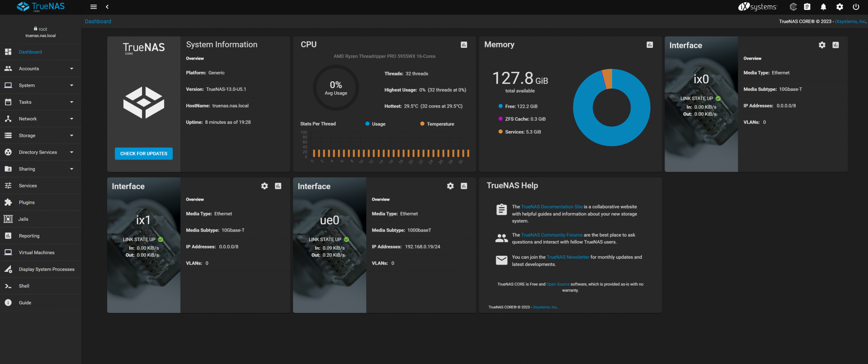Screen dimensions: 868x364
Task: Open TrueNAS Newsletter link
Action: click(568, 257)
